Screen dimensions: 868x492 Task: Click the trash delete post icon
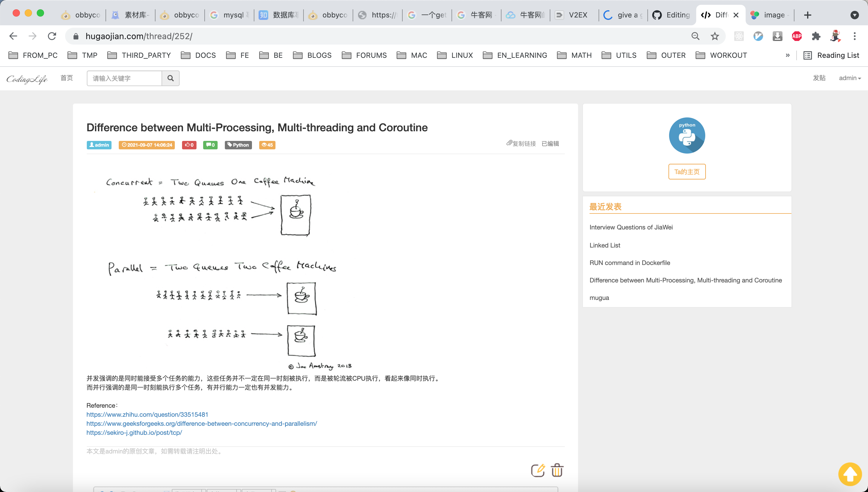point(557,470)
